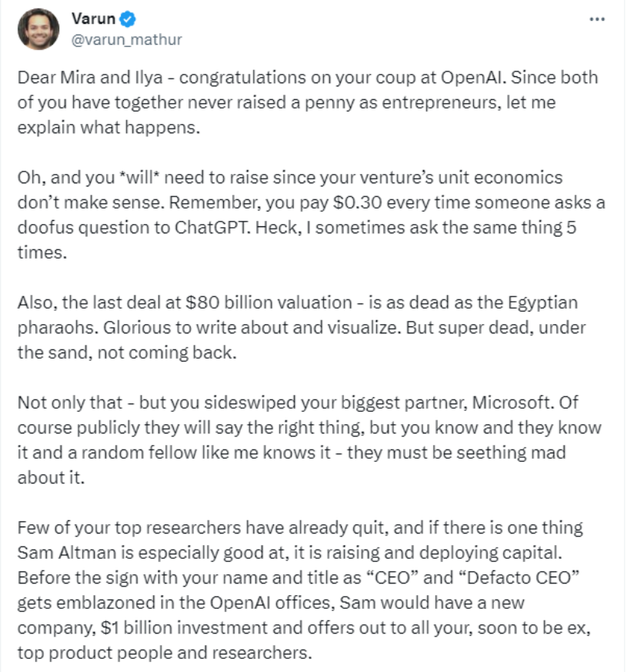The image size is (627, 672).
Task: Click the paragraph starting 'Also, the last deal'
Action: point(302,327)
